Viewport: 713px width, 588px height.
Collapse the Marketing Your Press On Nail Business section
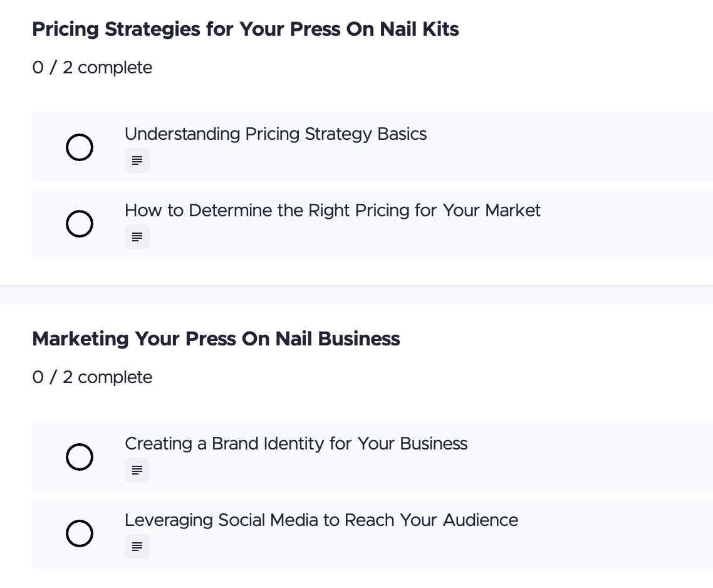point(216,339)
